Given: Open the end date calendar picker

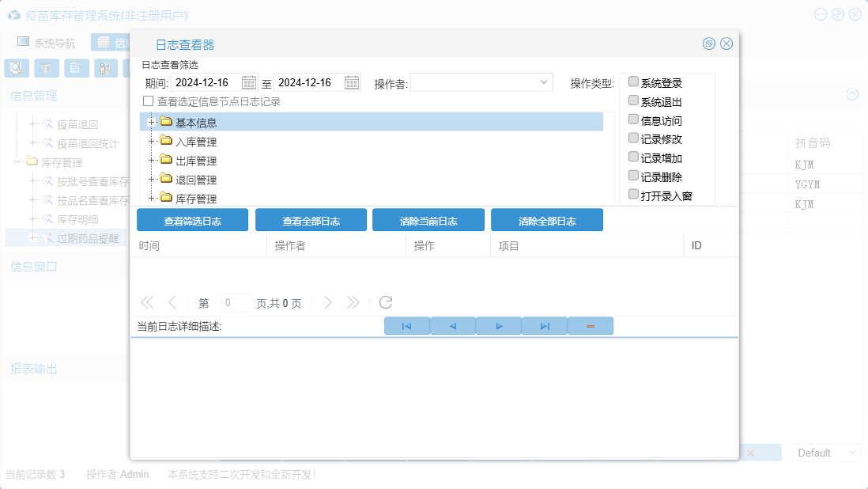Looking at the screenshot, I should 352,82.
